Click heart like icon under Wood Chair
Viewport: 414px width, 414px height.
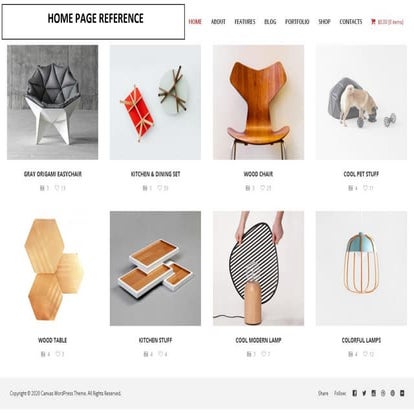(x=263, y=188)
